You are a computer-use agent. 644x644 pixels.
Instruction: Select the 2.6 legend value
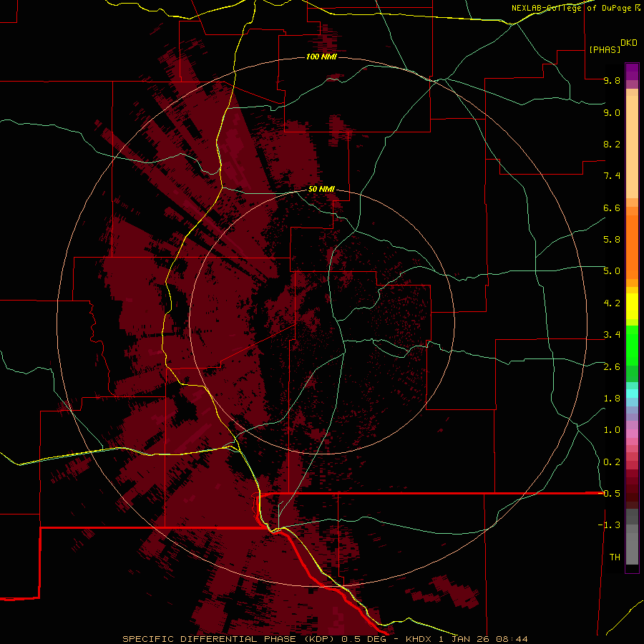pos(612,367)
